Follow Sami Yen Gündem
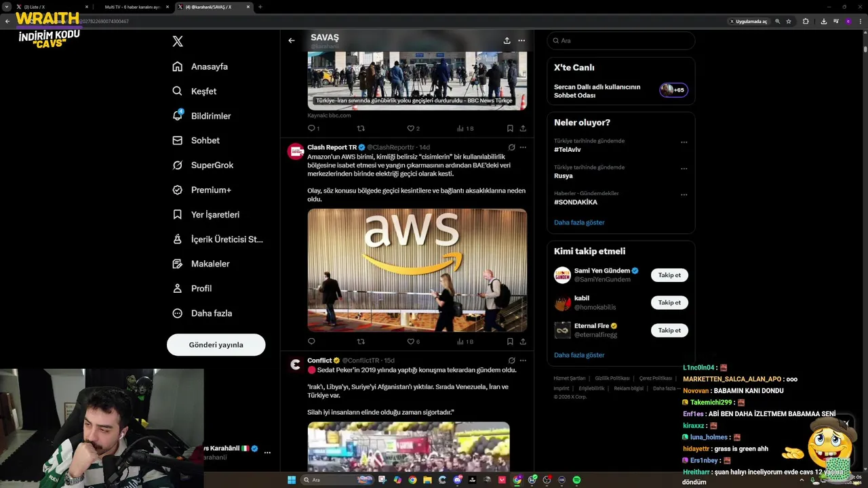This screenshot has height=488, width=868. click(x=669, y=275)
